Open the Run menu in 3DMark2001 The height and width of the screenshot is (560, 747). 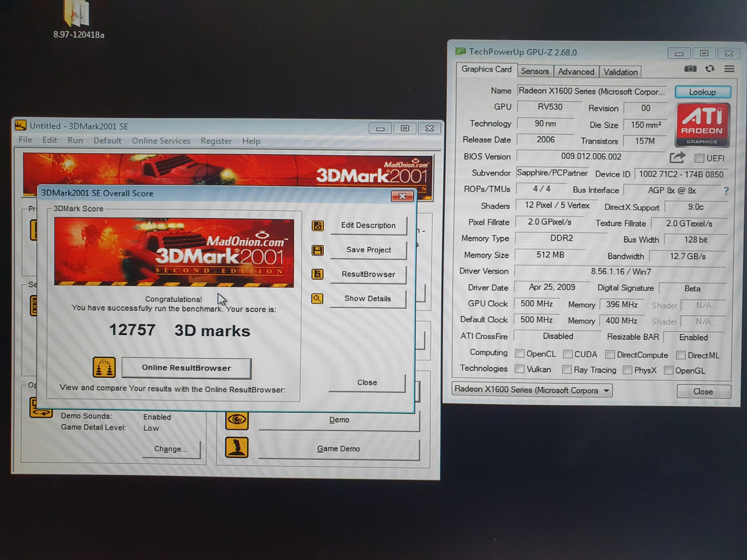(x=75, y=140)
